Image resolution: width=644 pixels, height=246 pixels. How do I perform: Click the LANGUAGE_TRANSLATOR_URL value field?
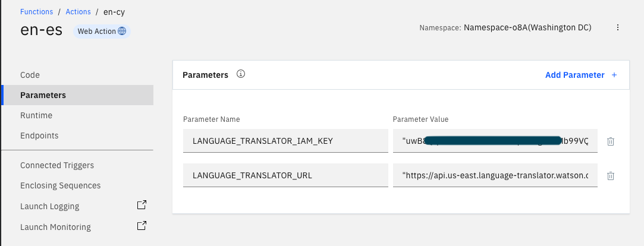tap(495, 175)
